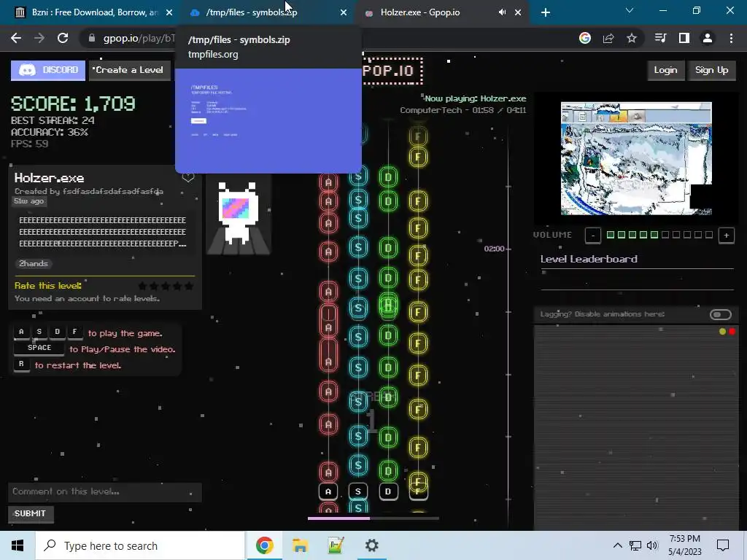Click the Level Leaderboard heading
Viewport: 747px width, 560px height.
point(589,259)
